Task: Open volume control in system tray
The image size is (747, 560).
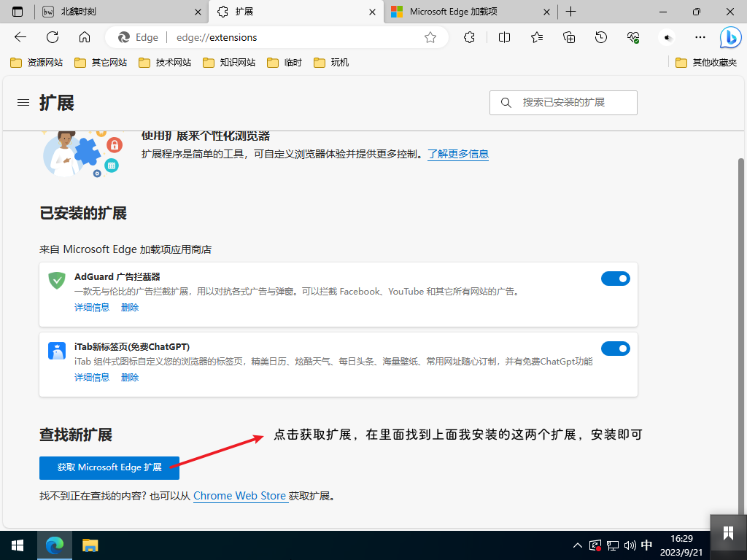Action: (630, 545)
